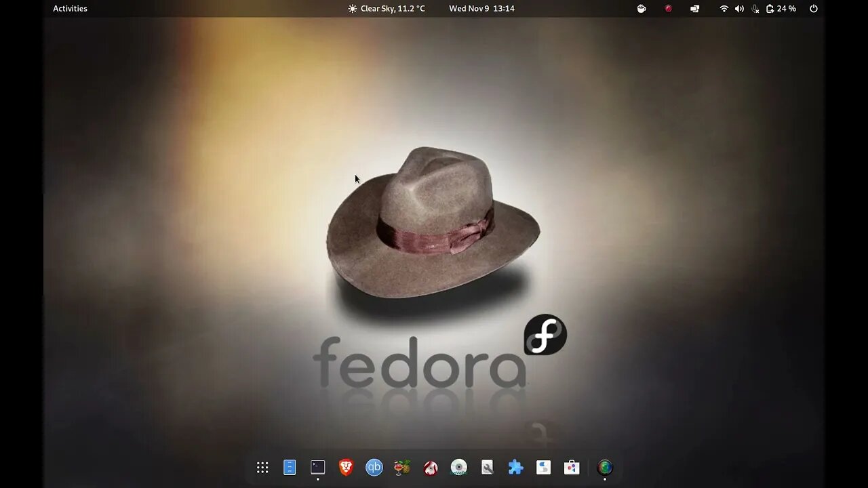868x488 pixels.
Task: Open the Clear Sky weather indicator
Action: click(x=387, y=9)
